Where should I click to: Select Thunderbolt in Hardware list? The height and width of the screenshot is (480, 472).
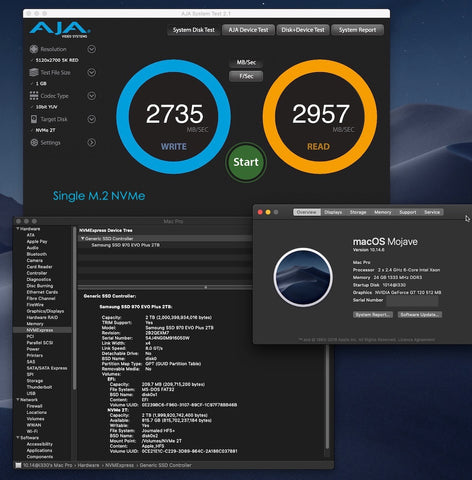(x=39, y=387)
